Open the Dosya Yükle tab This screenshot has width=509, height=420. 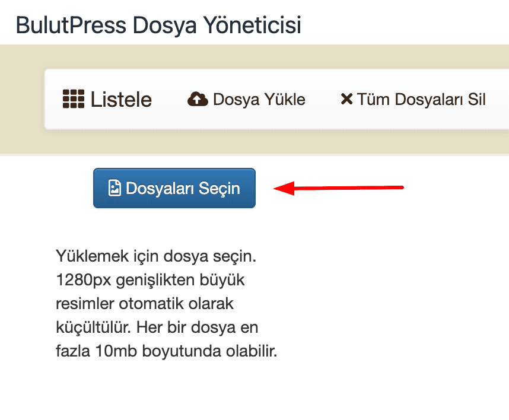[x=246, y=99]
